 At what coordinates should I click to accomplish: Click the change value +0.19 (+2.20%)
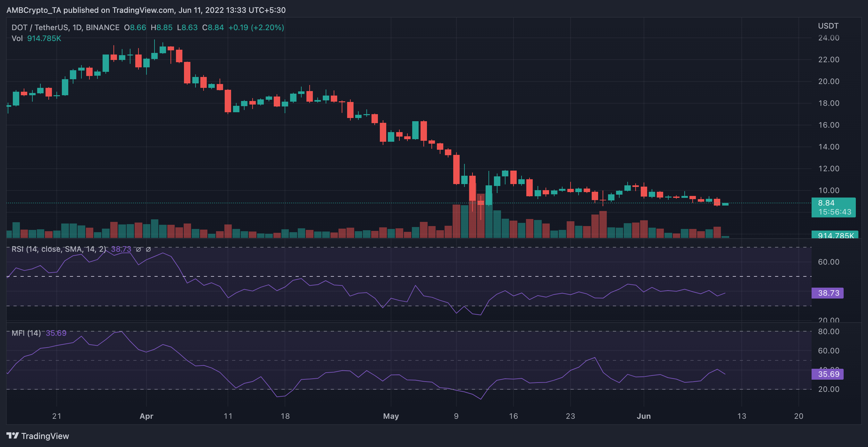(x=256, y=27)
